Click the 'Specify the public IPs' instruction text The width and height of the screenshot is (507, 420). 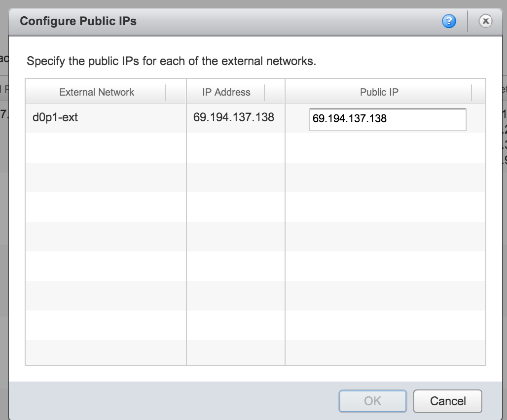[x=171, y=62]
